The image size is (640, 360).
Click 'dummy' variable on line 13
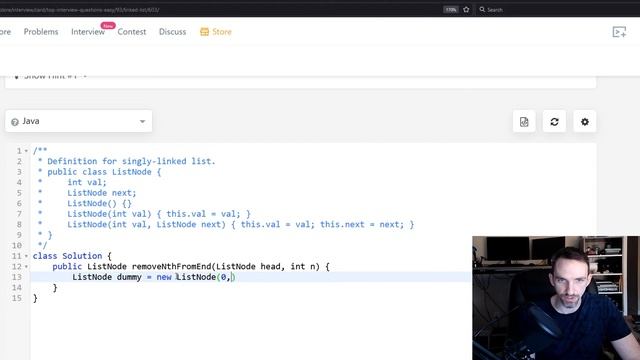point(129,277)
